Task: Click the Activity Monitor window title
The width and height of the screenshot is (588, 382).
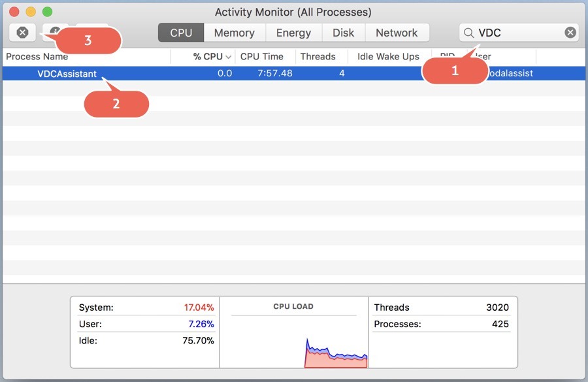Action: pos(293,12)
